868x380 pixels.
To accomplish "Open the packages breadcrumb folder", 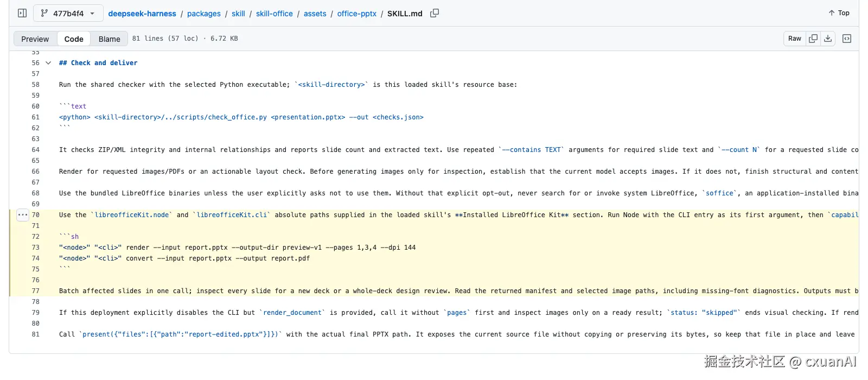I will 204,14.
